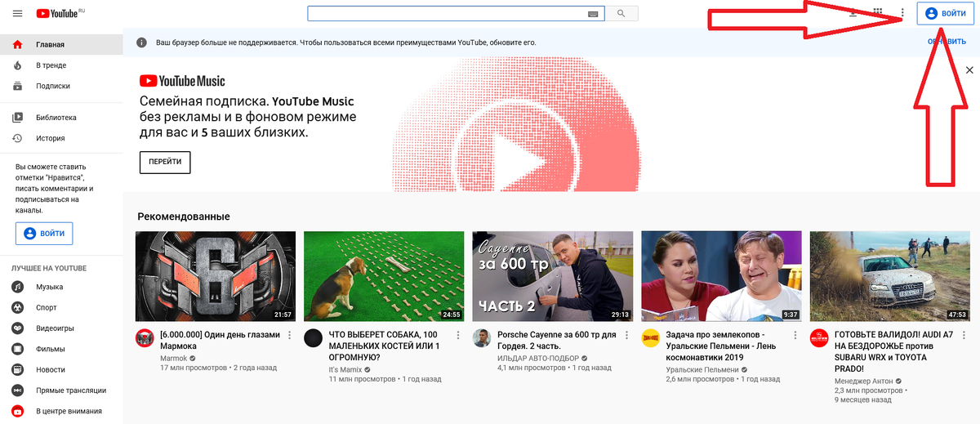Click the Уральские Пельмени channel avatar
Image resolution: width=980 pixels, height=424 pixels.
(x=651, y=338)
